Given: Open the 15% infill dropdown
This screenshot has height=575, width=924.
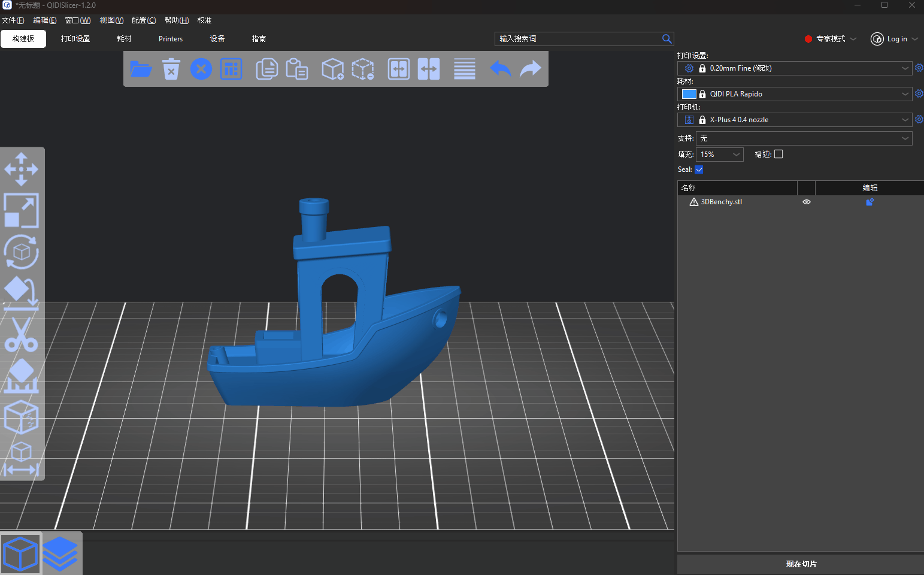Looking at the screenshot, I should 720,155.
